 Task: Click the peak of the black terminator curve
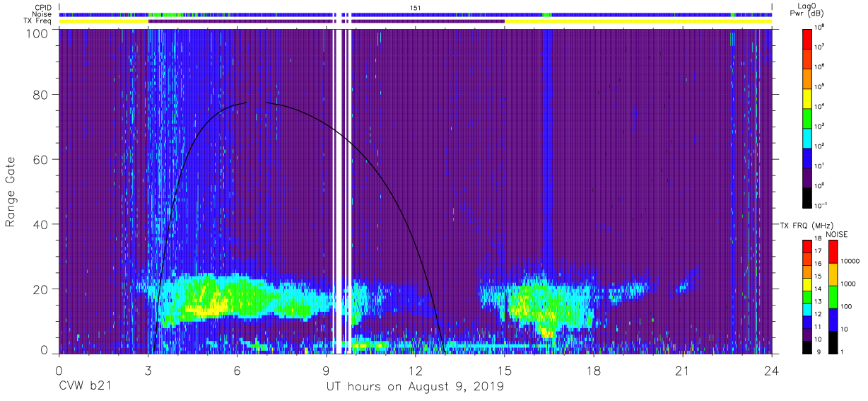point(256,103)
